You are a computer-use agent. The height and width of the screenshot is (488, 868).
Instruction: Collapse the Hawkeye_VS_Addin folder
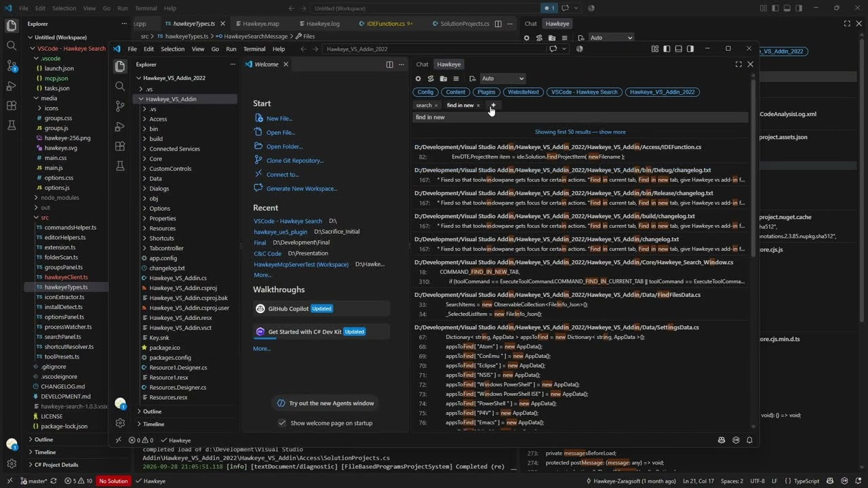click(171, 99)
